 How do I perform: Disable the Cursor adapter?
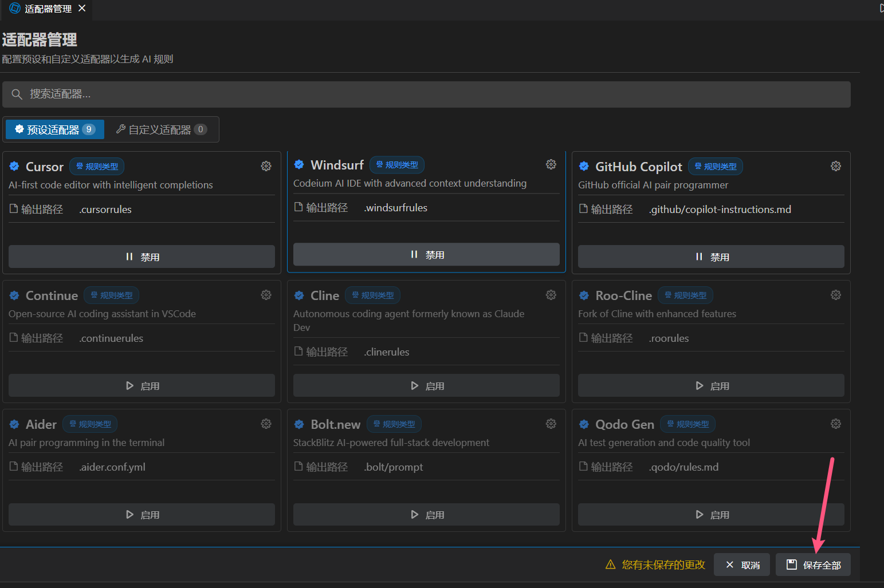tap(142, 256)
